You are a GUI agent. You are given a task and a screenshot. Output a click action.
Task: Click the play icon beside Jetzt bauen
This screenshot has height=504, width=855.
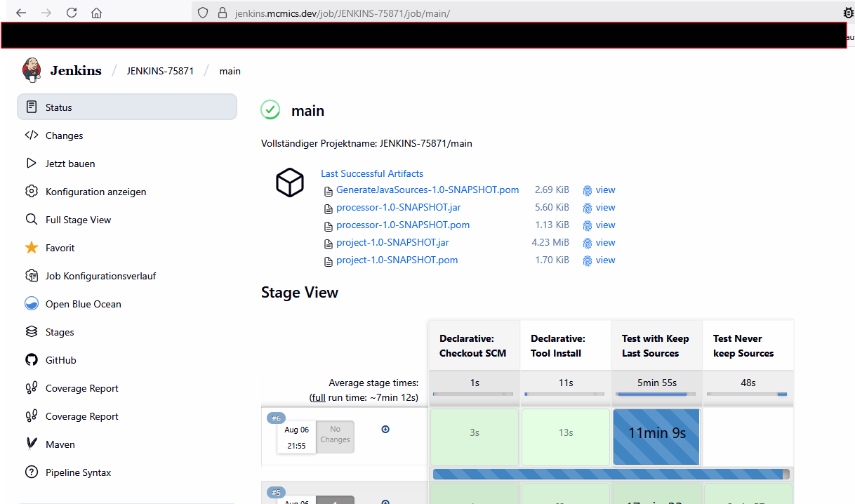tap(31, 164)
